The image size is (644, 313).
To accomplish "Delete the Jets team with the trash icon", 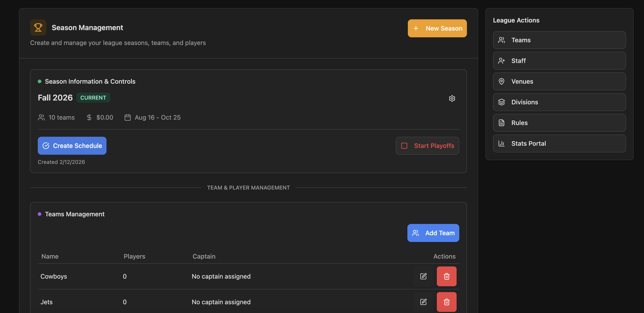I will coord(446,302).
